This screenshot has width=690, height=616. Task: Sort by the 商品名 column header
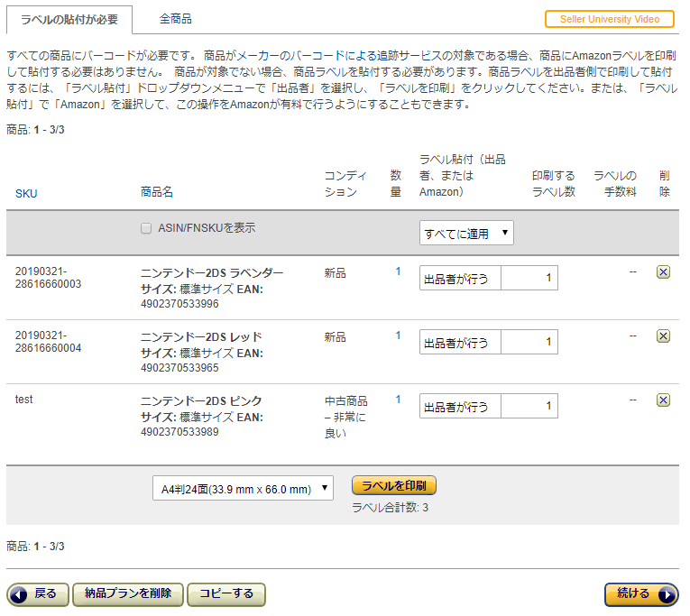pyautogui.click(x=157, y=192)
